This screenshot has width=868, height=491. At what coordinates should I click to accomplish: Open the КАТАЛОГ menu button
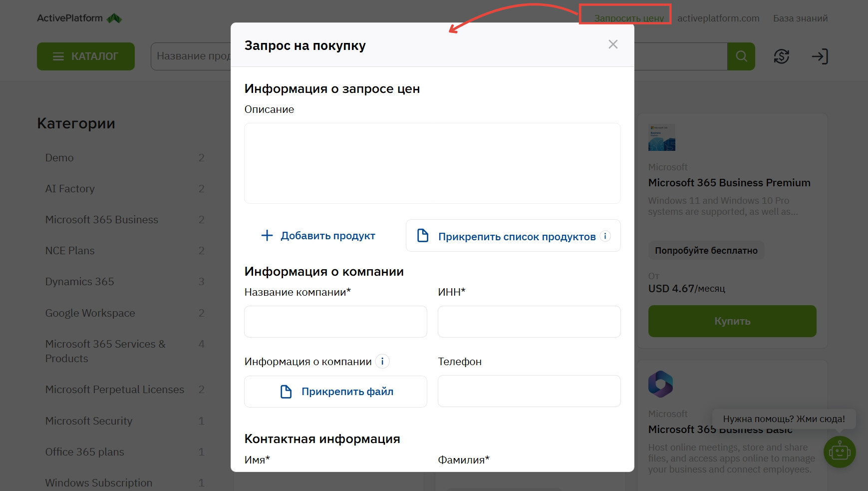[x=86, y=56]
